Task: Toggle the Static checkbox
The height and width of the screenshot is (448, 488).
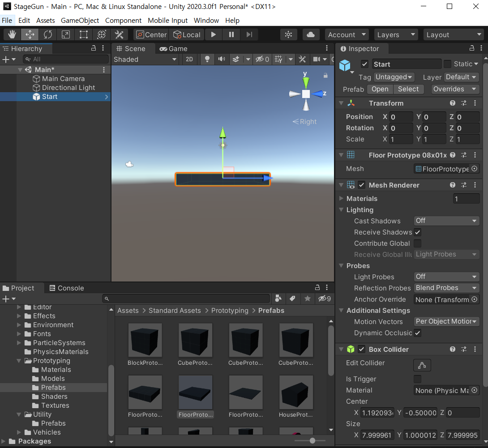Action: coord(448,64)
